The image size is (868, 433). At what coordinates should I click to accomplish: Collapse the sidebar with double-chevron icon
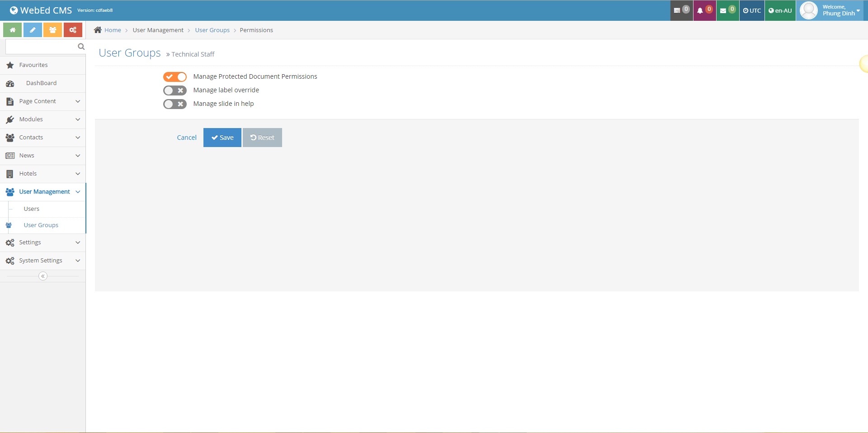(43, 276)
